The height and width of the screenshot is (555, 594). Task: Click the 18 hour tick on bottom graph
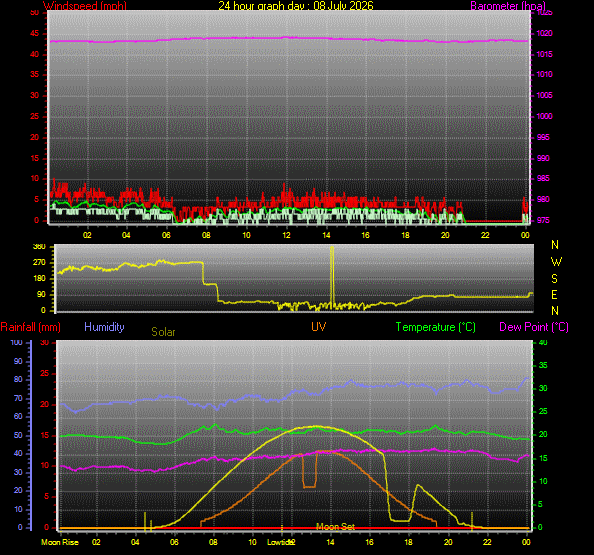point(408,542)
